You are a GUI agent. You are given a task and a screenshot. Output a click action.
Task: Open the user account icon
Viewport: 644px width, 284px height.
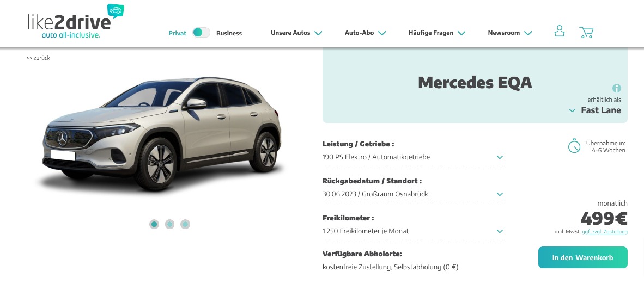coord(559,31)
